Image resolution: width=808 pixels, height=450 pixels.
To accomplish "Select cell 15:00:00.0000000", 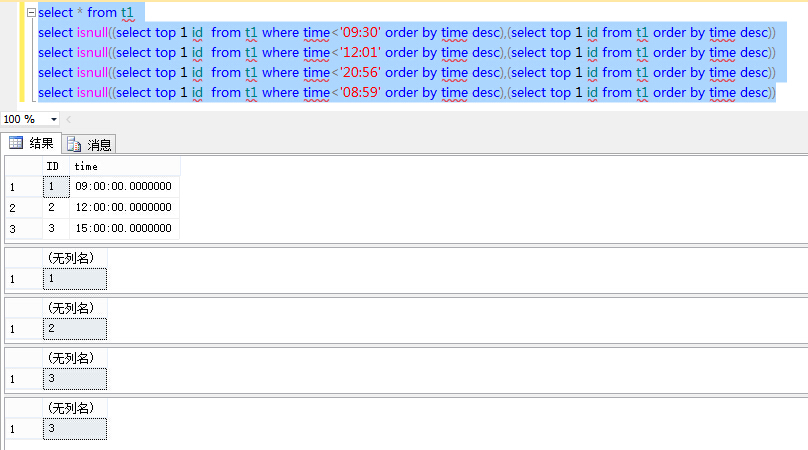I will click(x=124, y=228).
